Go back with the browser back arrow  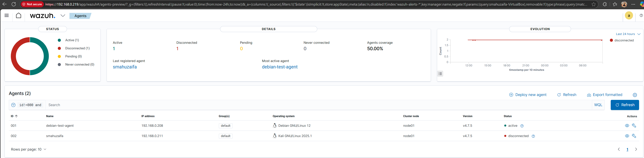pyautogui.click(x=5, y=4)
